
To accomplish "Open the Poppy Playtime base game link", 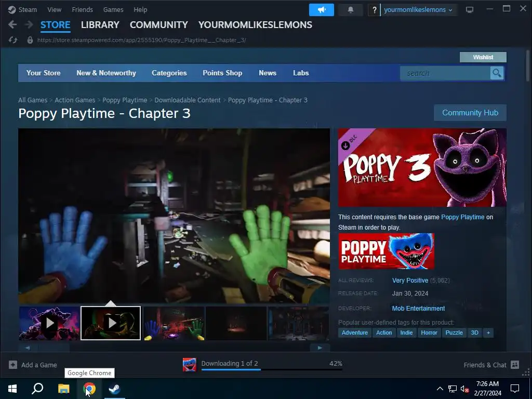I will tap(462, 217).
